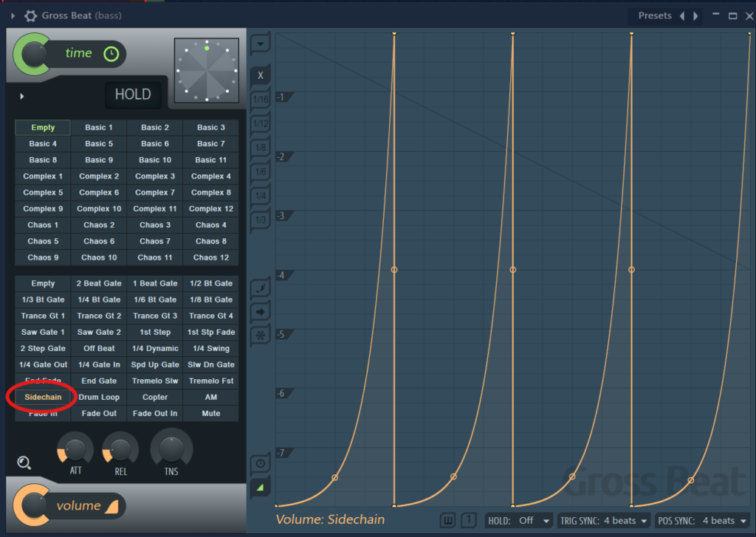The width and height of the screenshot is (756, 537).
Task: Set snap to 1/8
Action: tap(261, 148)
